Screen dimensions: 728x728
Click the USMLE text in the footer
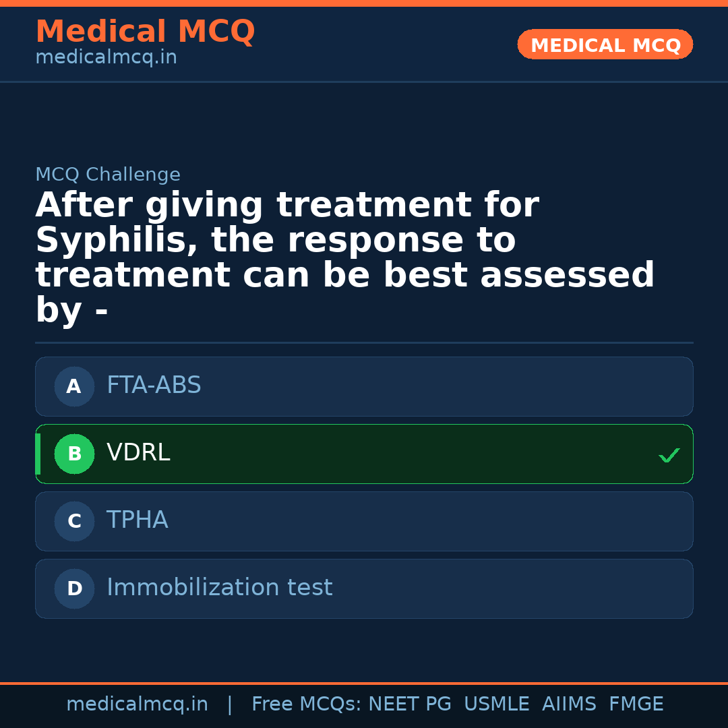pos(496,704)
